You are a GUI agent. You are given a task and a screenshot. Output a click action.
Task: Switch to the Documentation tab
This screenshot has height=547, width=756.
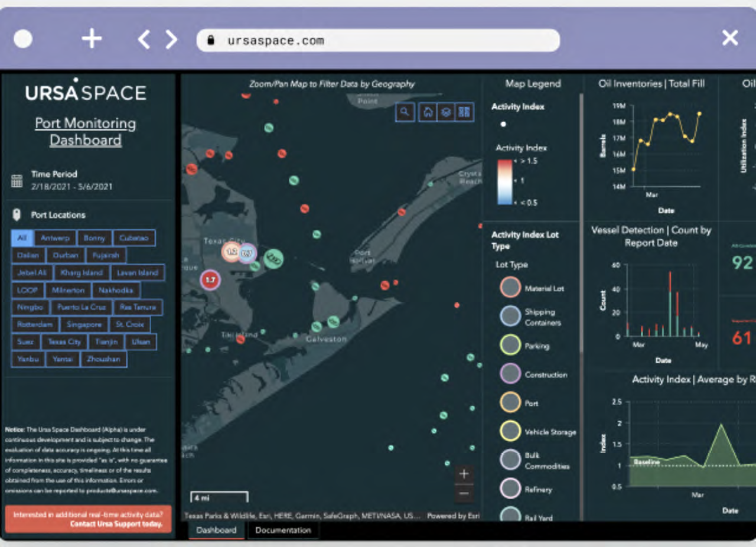point(283,530)
